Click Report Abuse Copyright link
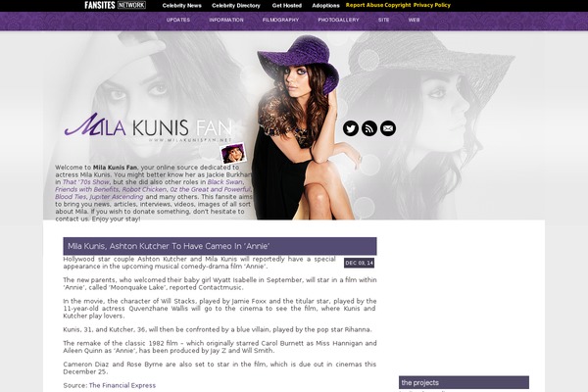This screenshot has height=392, width=588. [378, 5]
